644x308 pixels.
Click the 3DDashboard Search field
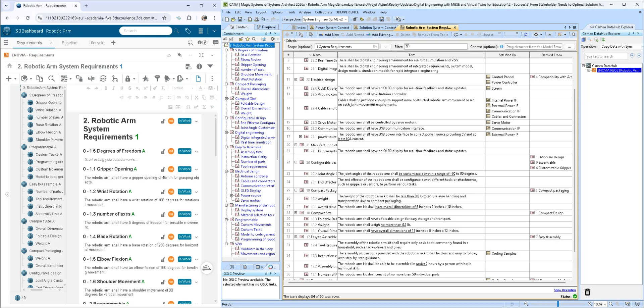point(146,31)
